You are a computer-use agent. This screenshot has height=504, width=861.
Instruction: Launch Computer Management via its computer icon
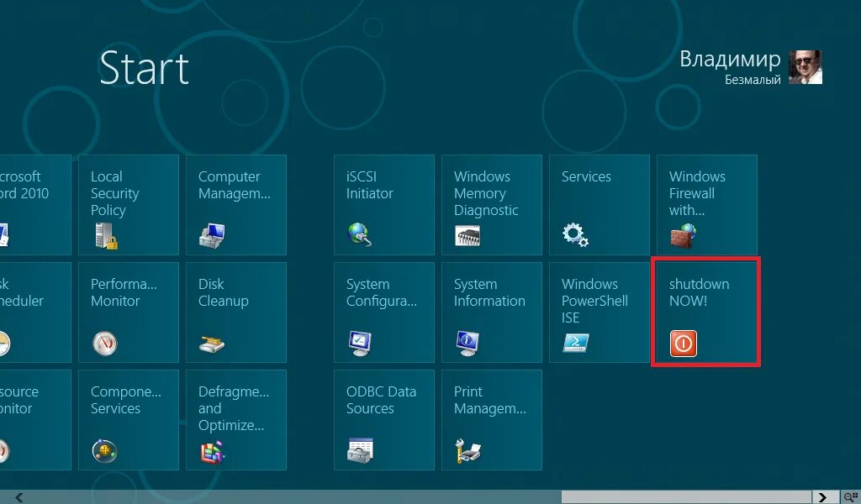click(212, 236)
